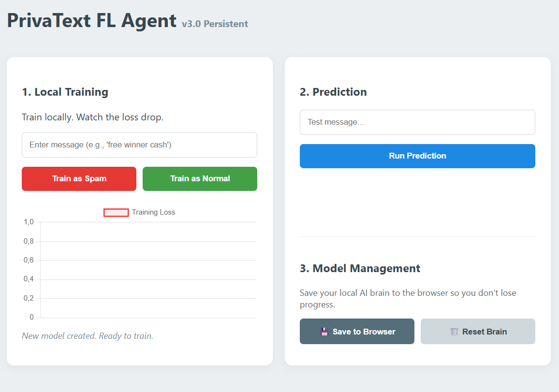Click the Train as Normal button
Viewport: 559px width, 392px height.
tap(200, 178)
